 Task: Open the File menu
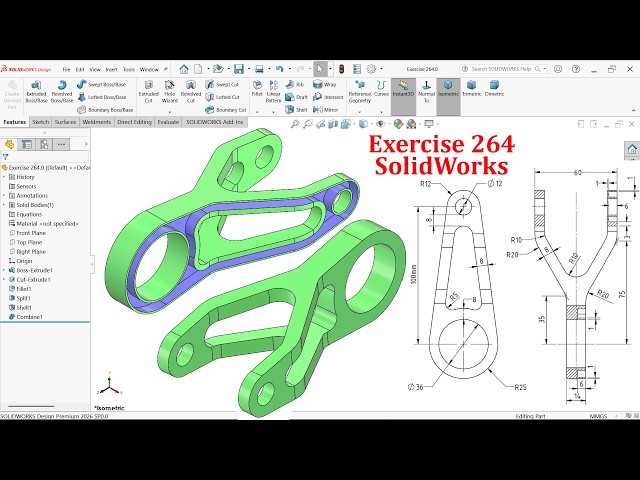66,69
